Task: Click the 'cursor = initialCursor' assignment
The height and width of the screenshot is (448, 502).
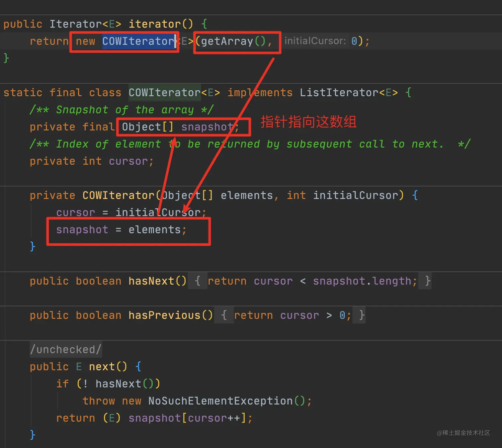Action: pyautogui.click(x=131, y=212)
